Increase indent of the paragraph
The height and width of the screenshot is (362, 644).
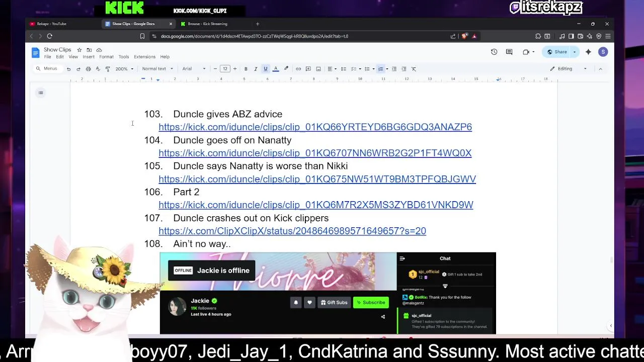pyautogui.click(x=404, y=69)
